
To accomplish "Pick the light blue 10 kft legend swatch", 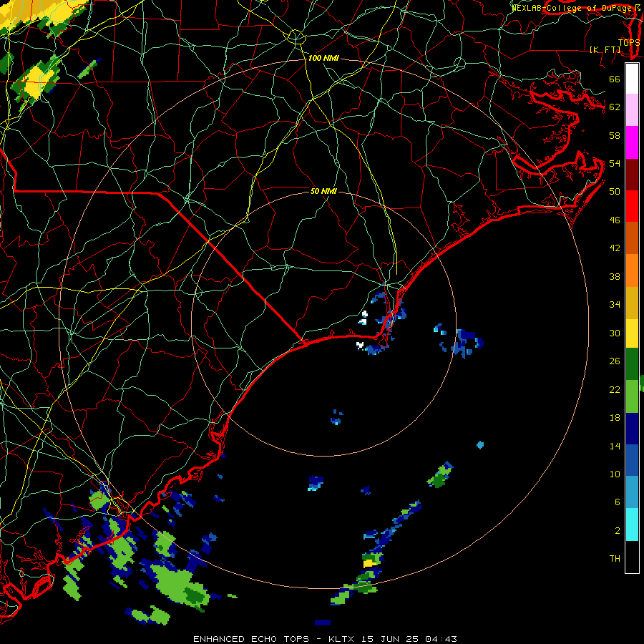I will click(632, 492).
